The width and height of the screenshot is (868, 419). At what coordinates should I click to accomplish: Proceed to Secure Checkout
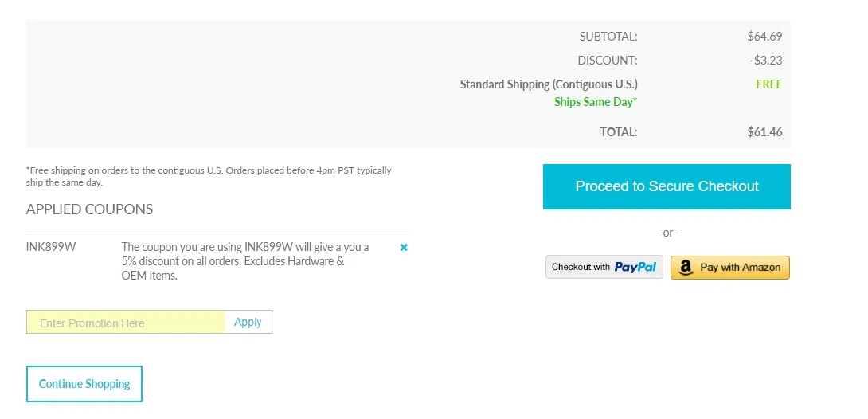pyautogui.click(x=667, y=186)
